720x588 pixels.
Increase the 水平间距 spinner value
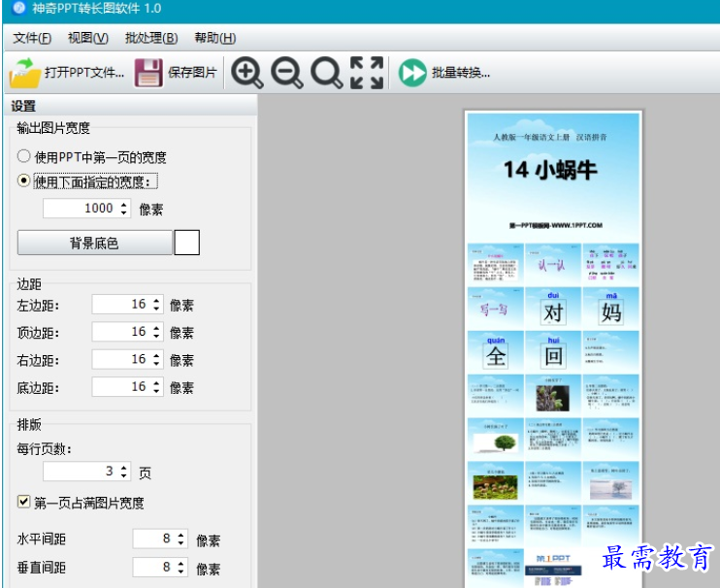(180, 535)
